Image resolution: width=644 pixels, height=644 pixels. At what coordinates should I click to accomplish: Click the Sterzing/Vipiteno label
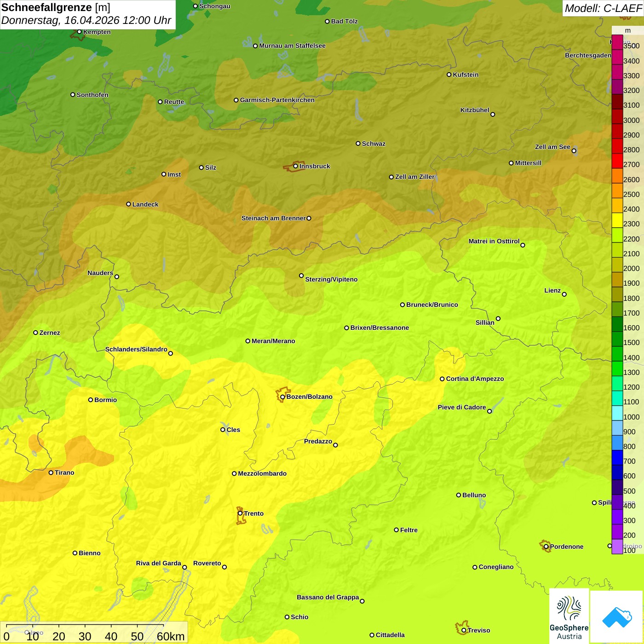tap(331, 279)
